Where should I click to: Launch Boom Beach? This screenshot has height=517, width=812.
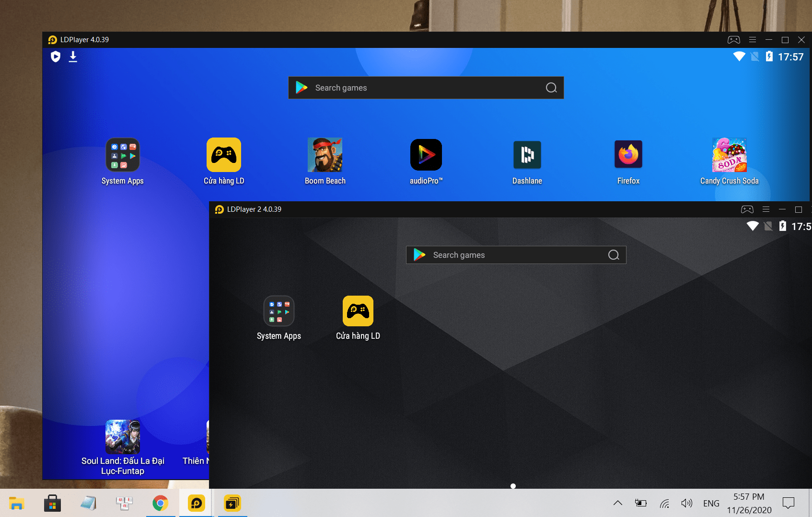pyautogui.click(x=325, y=155)
